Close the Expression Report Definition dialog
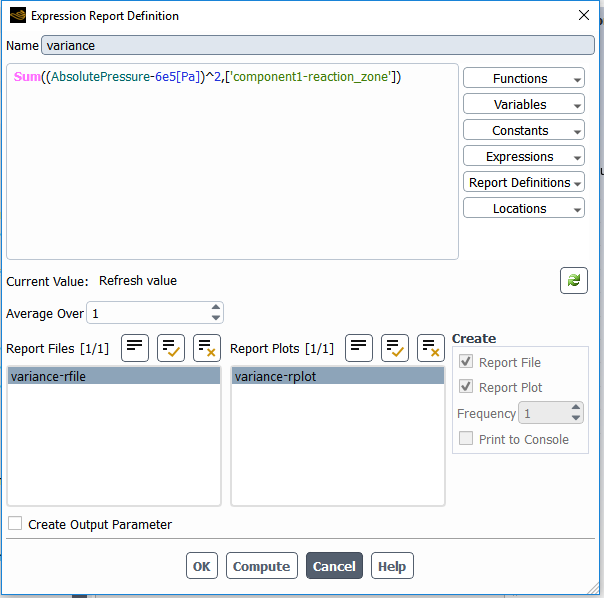This screenshot has height=598, width=604. [x=584, y=15]
